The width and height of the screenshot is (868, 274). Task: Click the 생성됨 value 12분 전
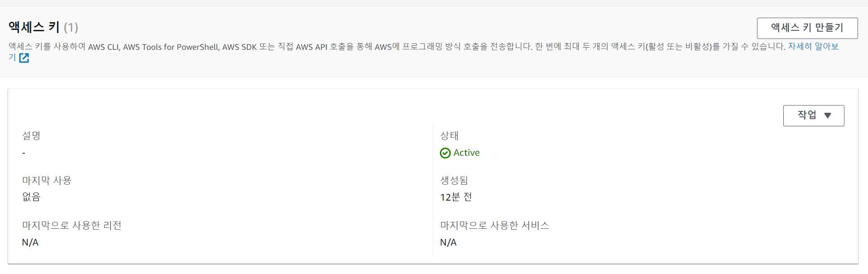click(456, 197)
